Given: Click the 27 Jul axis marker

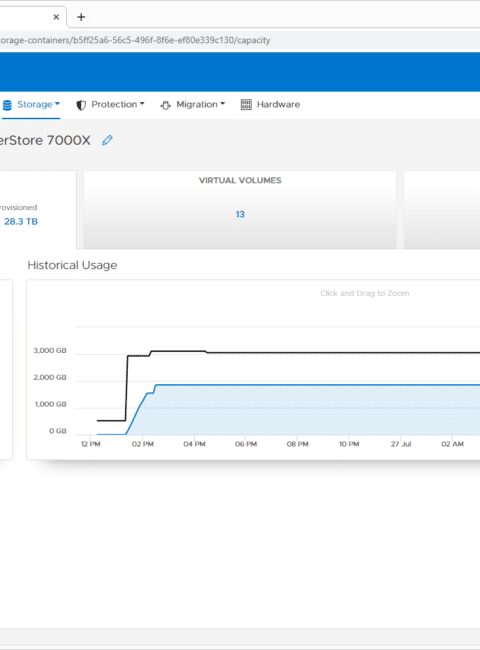Looking at the screenshot, I should pos(401,444).
